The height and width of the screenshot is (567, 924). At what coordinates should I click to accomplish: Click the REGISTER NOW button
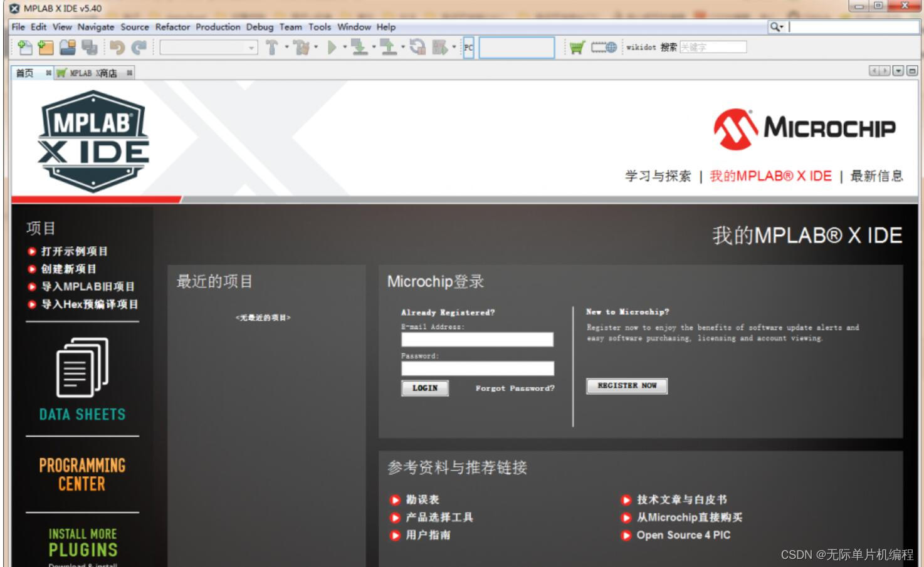click(x=627, y=386)
